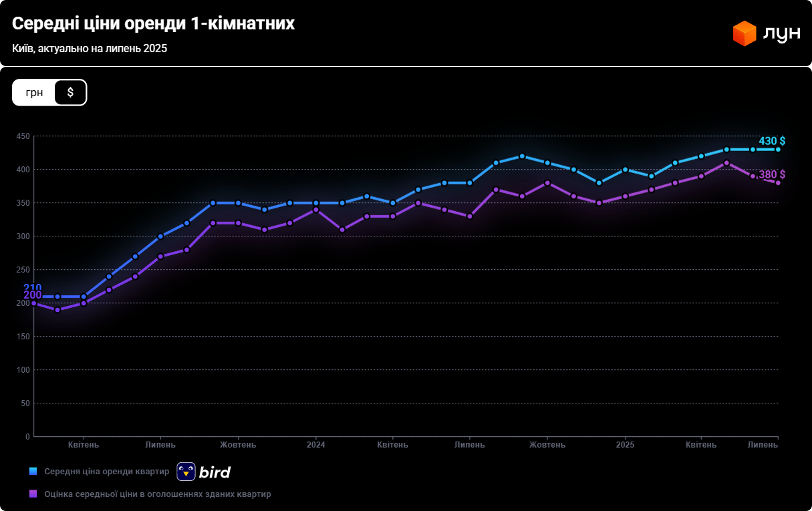The height and width of the screenshot is (511, 812).
Task: Click the purple legend square for listing estimate
Action: [x=33, y=494]
